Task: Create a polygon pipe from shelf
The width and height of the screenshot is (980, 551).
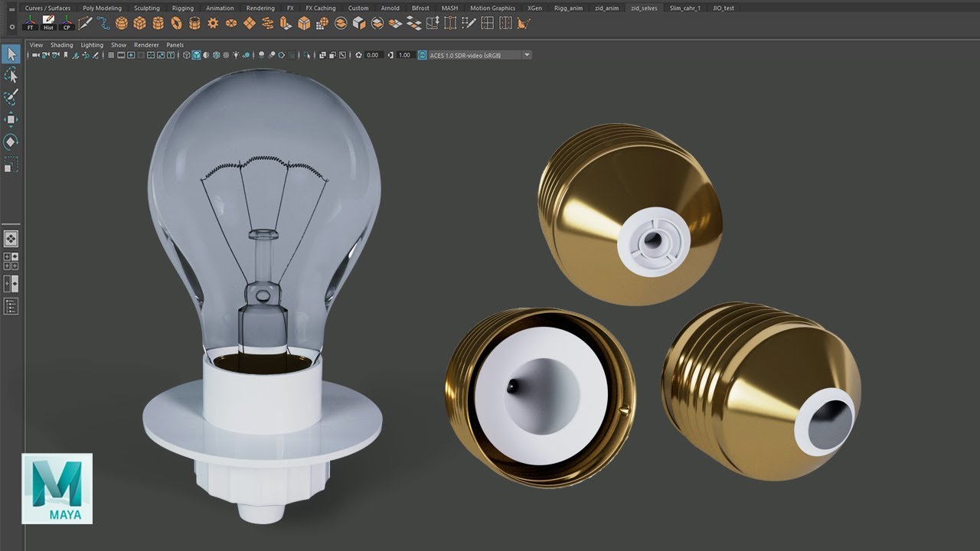Action: (195, 23)
